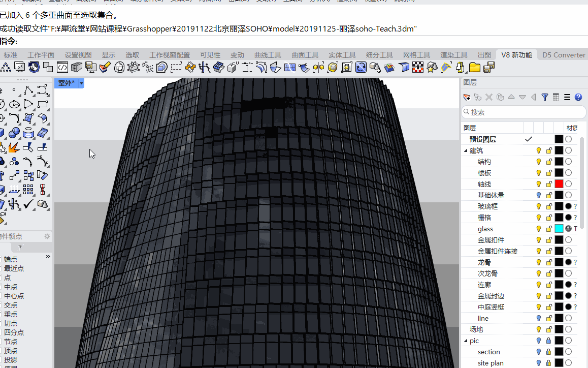Collapse the pic layer group
Screen dimensions: 588x368
pos(466,341)
